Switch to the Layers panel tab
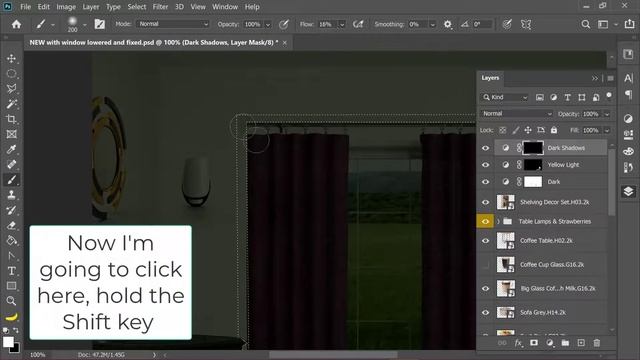 click(x=490, y=78)
